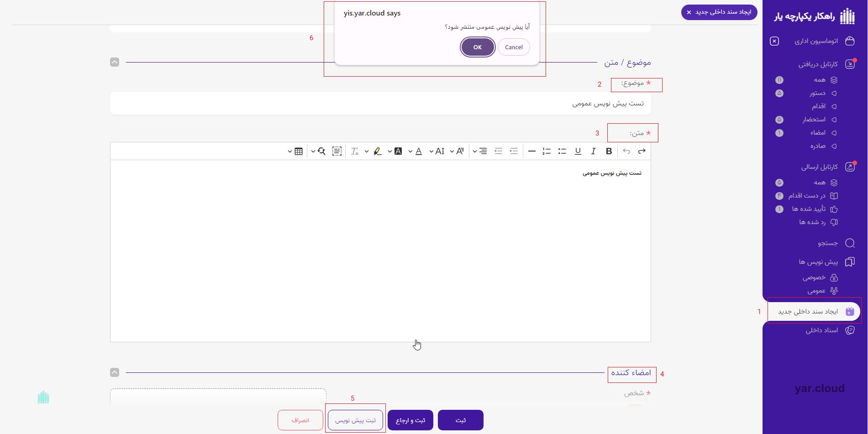The image size is (868, 434).
Task: Collapse the موضوع / متن section
Action: [115, 62]
